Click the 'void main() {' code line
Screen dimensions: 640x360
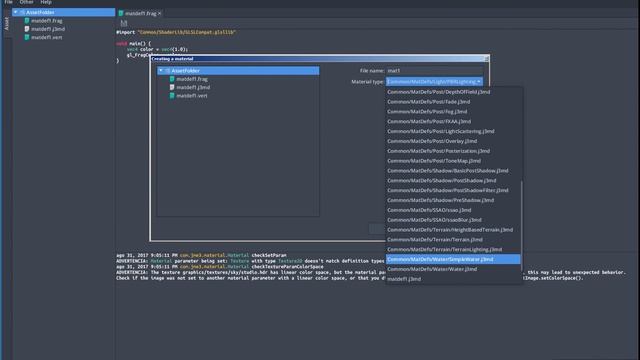coord(133,43)
